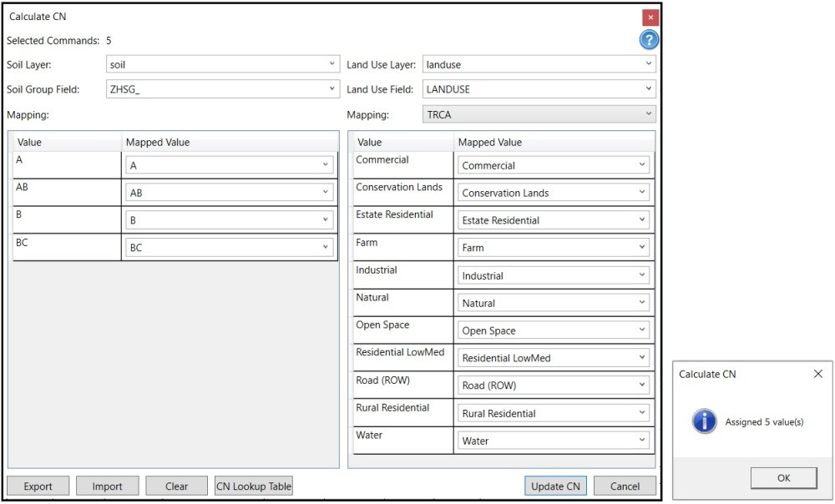Screen dimensions: 835x504
Task: Open the Calculate CN help question mark icon
Action: (x=649, y=39)
